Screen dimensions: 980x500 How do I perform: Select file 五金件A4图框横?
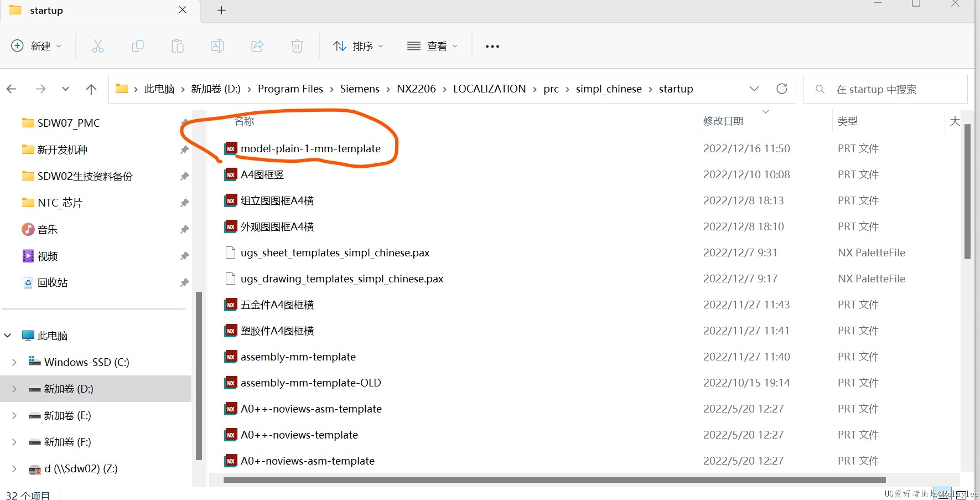click(x=277, y=305)
